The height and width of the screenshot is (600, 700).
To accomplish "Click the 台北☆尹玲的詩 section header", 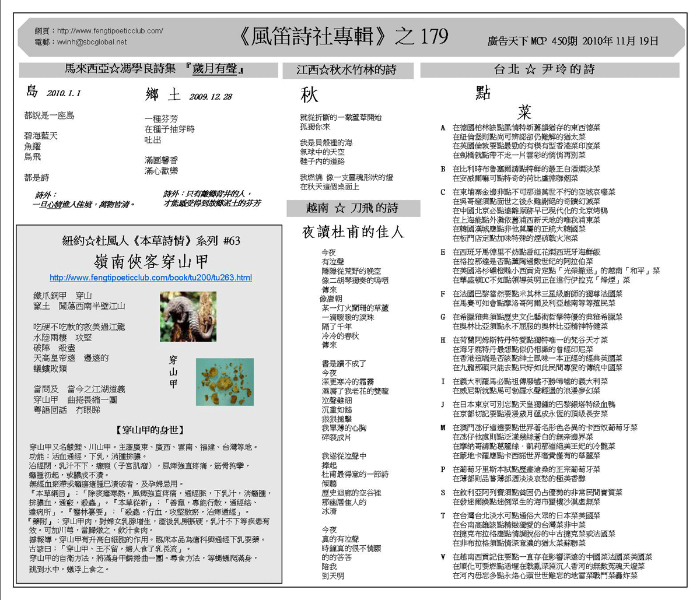I will pyautogui.click(x=544, y=69).
